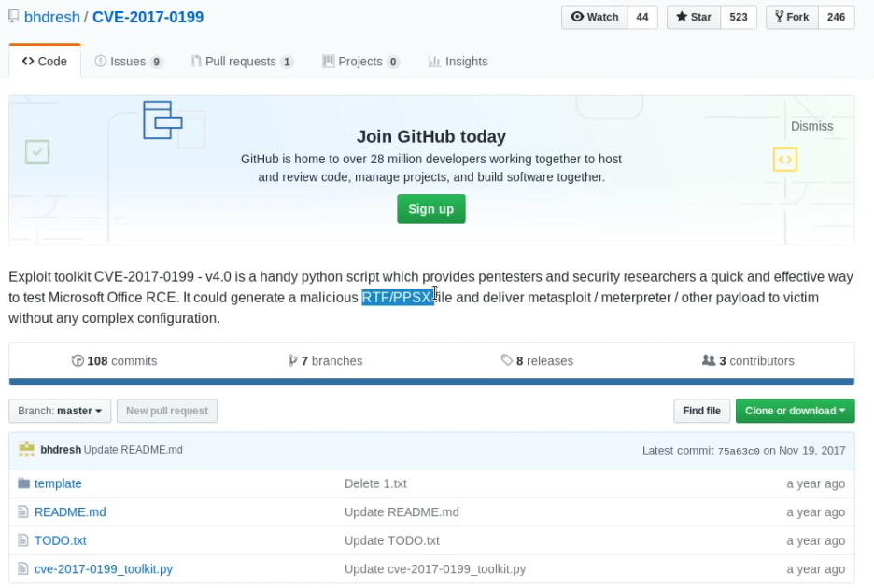
Task: Open the 108 commits history
Action: (x=114, y=361)
